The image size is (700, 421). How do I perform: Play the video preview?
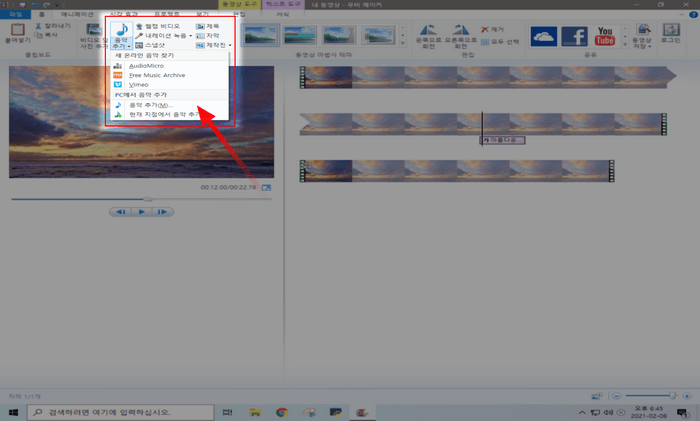tap(142, 212)
